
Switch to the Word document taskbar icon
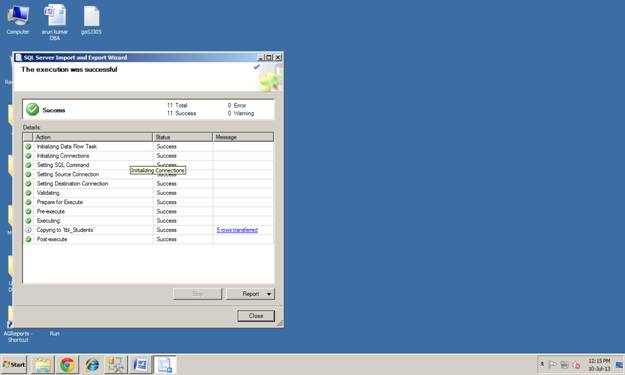[140, 365]
